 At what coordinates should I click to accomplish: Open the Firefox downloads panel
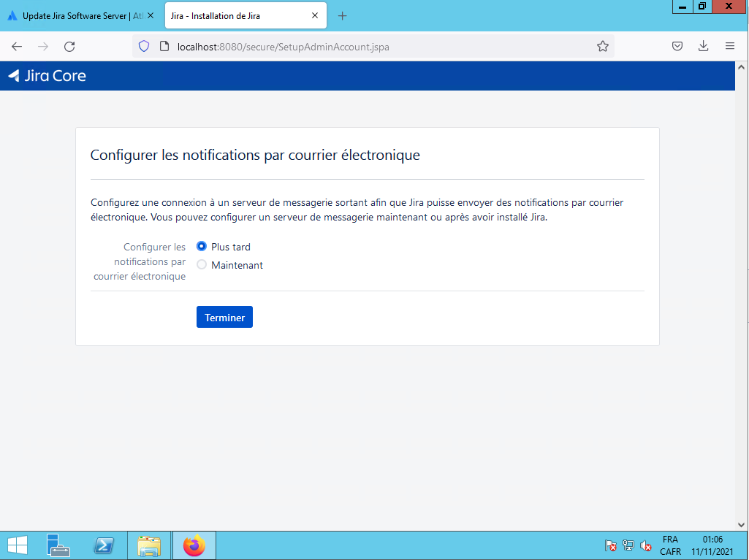click(x=703, y=47)
